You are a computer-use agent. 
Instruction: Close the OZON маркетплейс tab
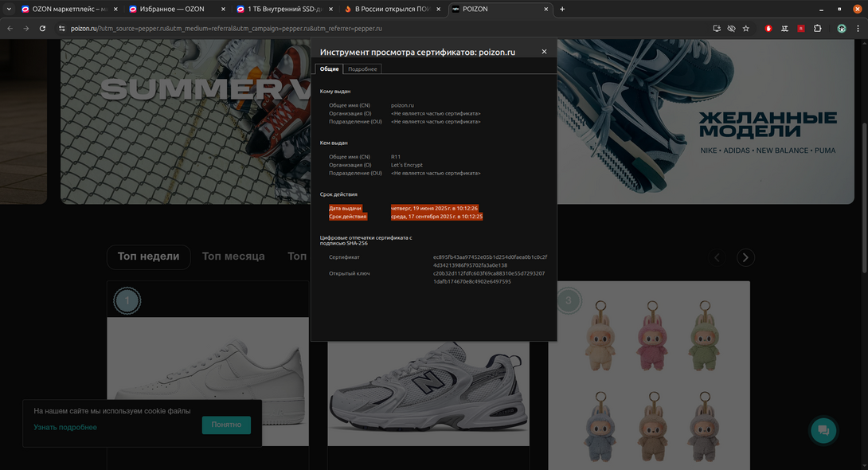(115, 9)
